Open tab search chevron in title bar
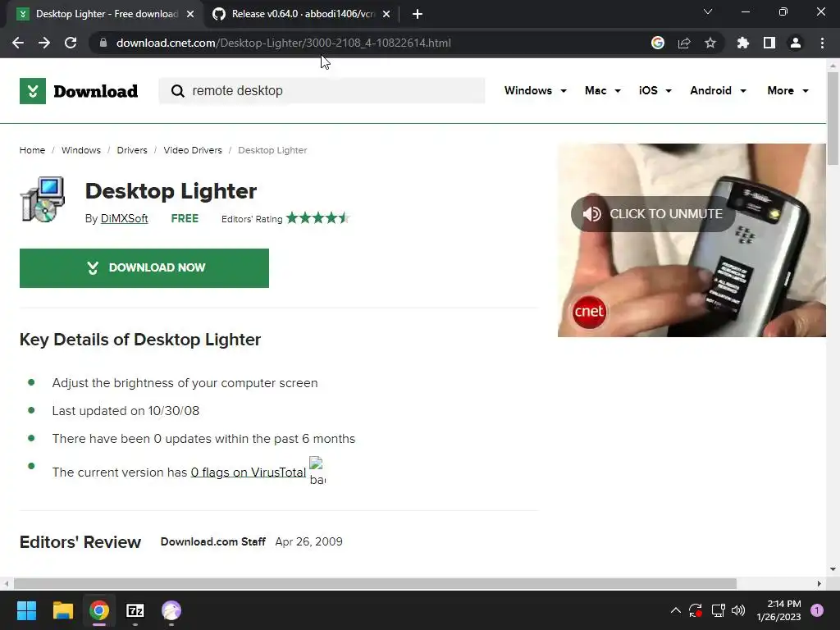The image size is (840, 630). [708, 11]
